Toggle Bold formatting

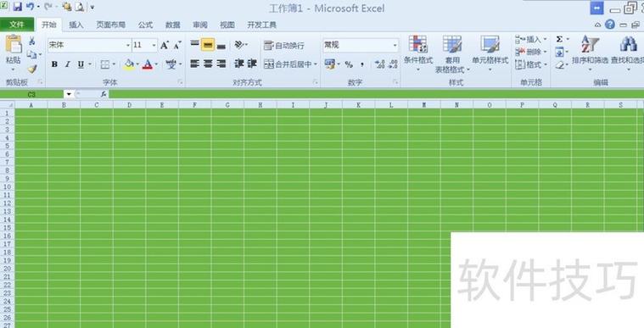54,64
